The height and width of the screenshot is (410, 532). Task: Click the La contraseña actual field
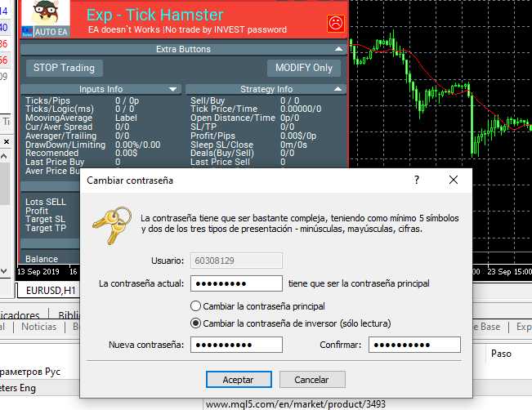236,283
